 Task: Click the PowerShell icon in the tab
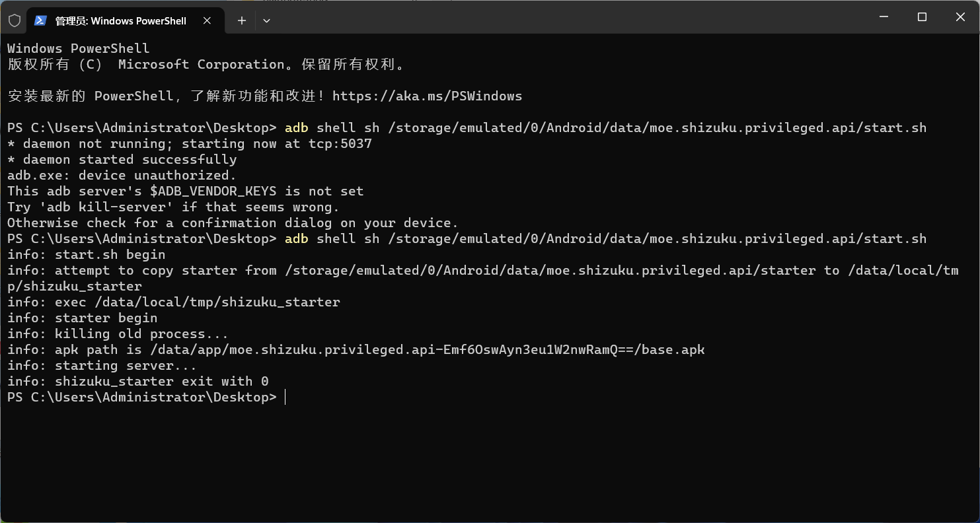coord(40,20)
